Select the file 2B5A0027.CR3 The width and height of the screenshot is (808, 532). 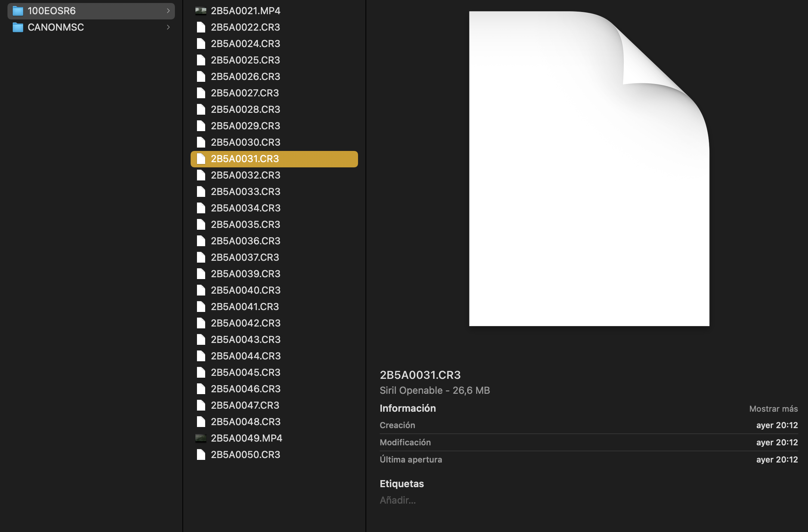[245, 93]
